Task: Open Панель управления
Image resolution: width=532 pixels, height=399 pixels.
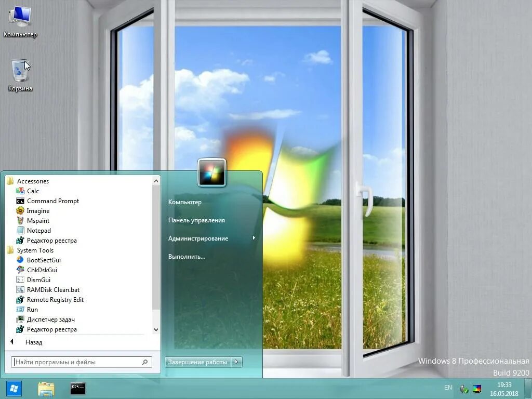Action: pyautogui.click(x=196, y=220)
